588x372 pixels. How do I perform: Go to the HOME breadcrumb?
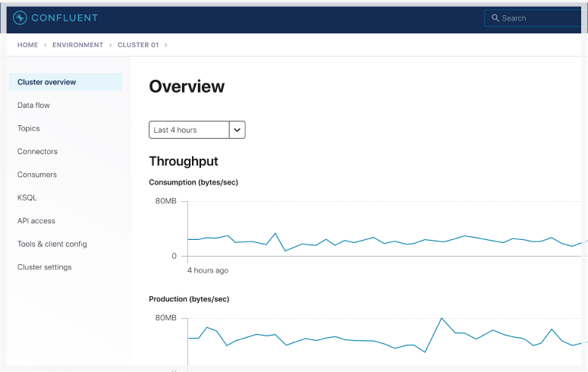pos(27,45)
